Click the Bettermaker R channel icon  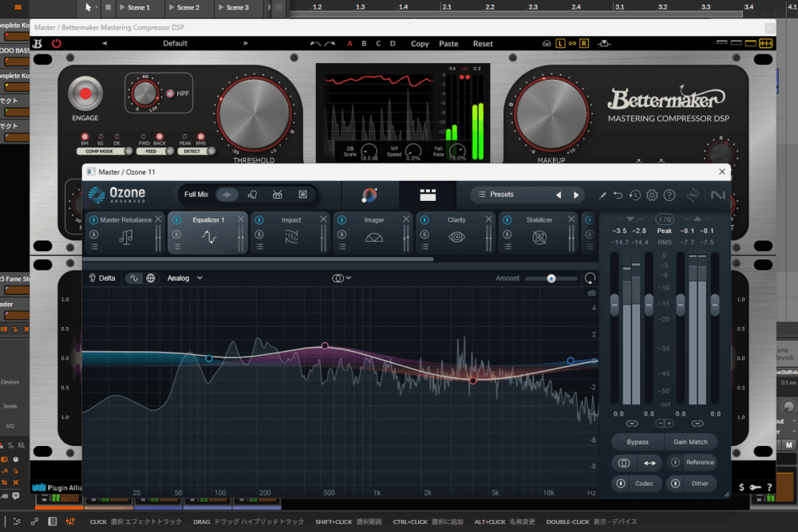click(584, 44)
